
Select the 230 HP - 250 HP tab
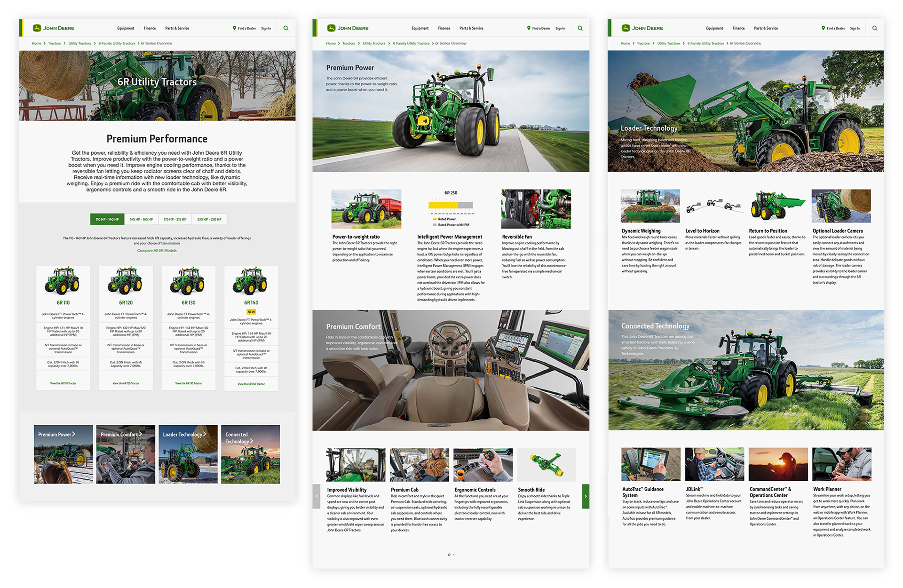[209, 219]
